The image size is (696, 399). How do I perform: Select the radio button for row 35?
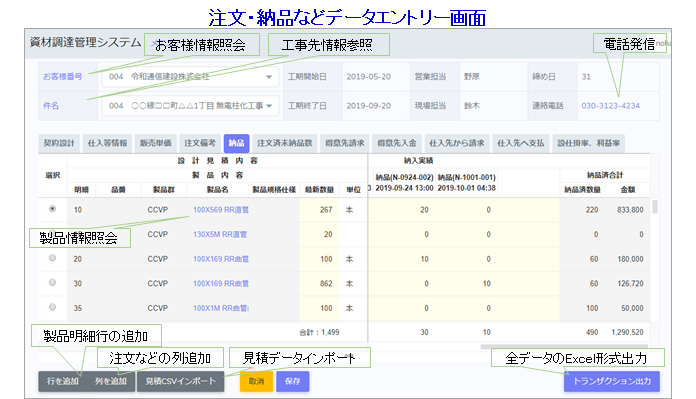click(52, 307)
